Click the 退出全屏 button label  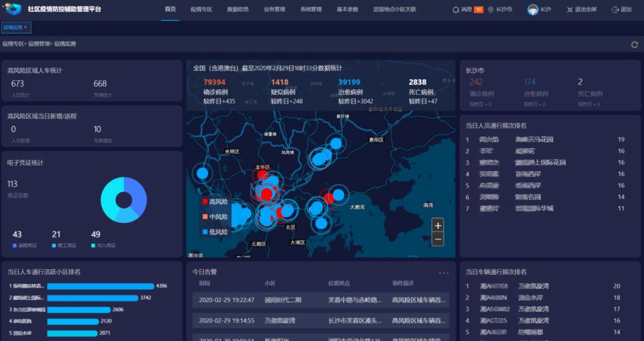tap(586, 10)
